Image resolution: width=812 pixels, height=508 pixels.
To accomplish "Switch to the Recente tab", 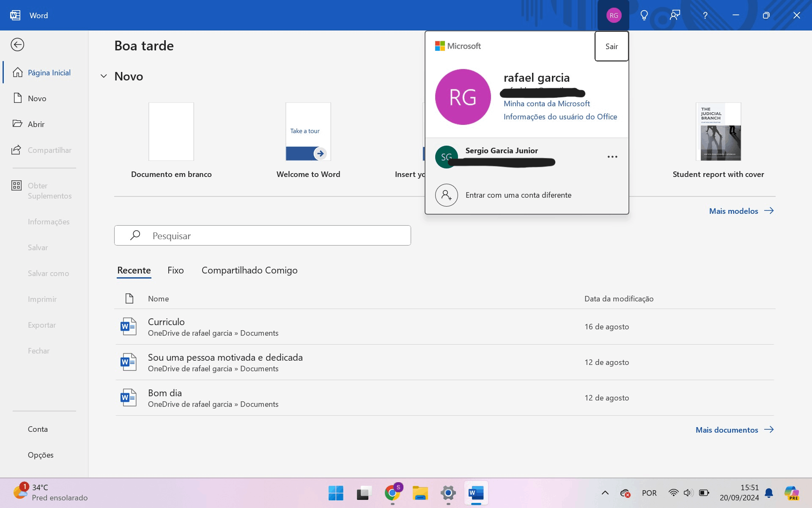I will click(x=134, y=270).
